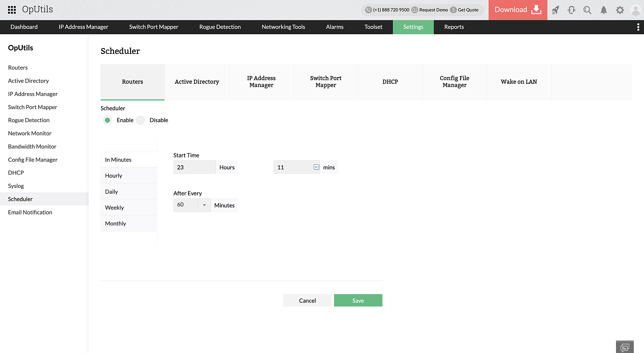Click the Start Time hours field
This screenshot has height=353, width=644.
[194, 167]
